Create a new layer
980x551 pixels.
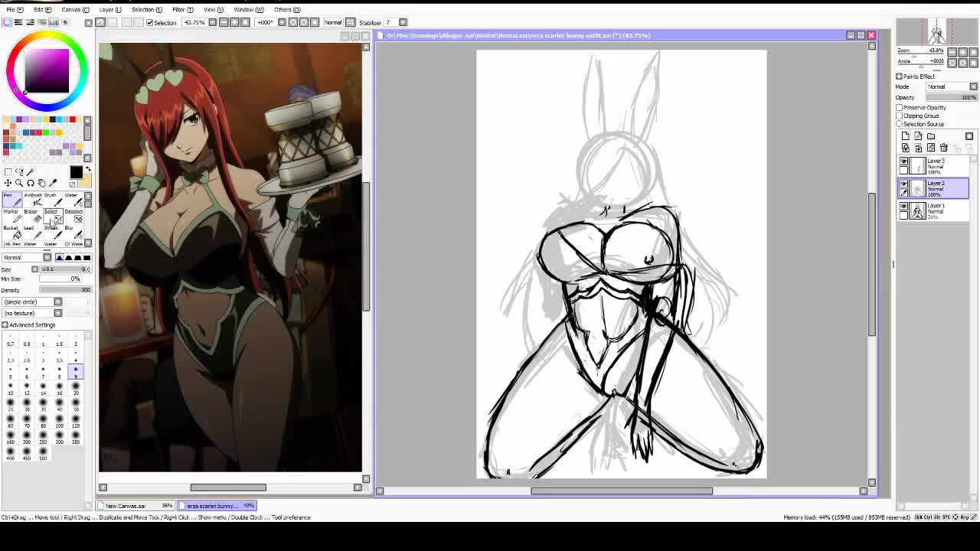click(906, 136)
